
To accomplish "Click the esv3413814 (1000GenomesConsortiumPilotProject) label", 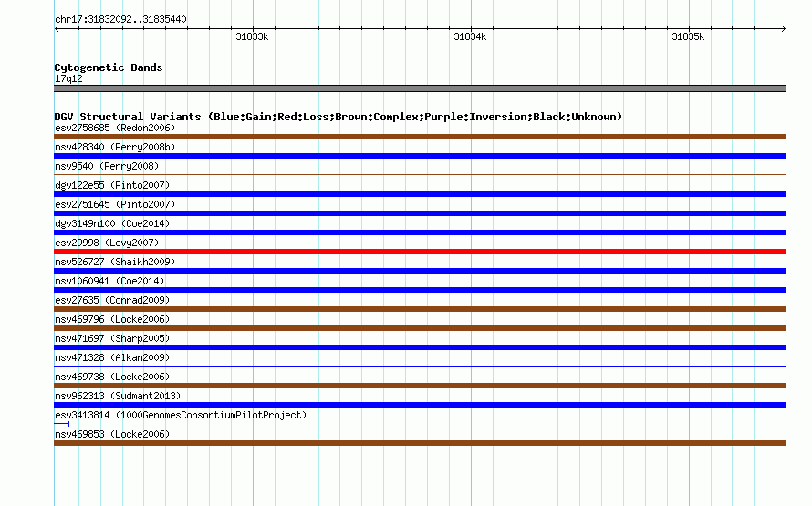I will click(181, 415).
